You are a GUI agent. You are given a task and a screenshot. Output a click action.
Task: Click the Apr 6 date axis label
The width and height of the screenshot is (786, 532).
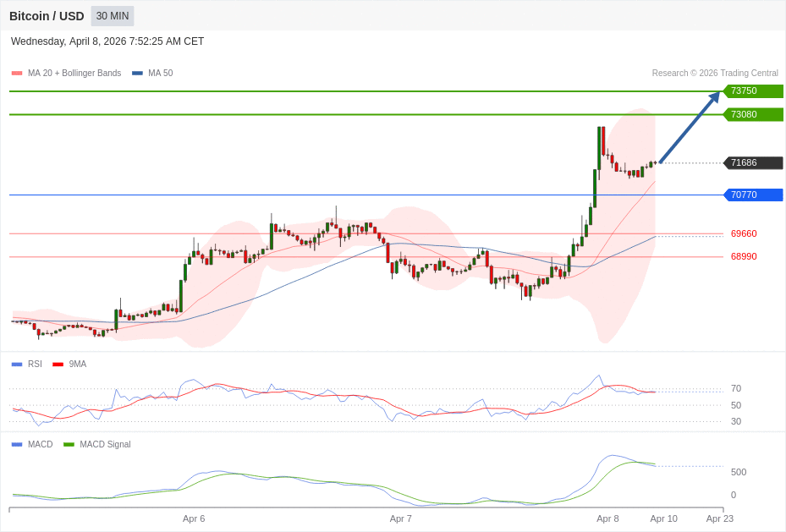pos(194,518)
